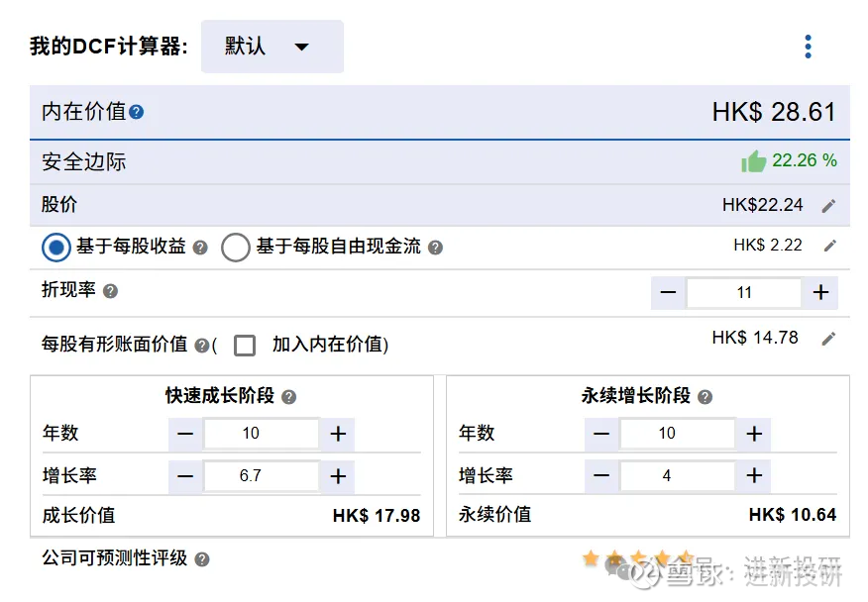Click pencil icon beside HK$ 2.22
868x602 pixels.
click(x=830, y=246)
